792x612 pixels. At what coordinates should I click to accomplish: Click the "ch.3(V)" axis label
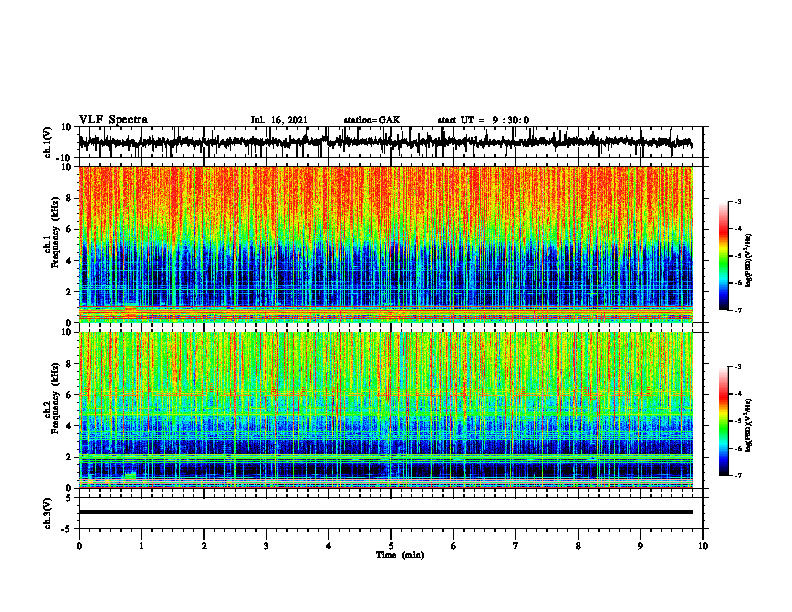[x=48, y=514]
